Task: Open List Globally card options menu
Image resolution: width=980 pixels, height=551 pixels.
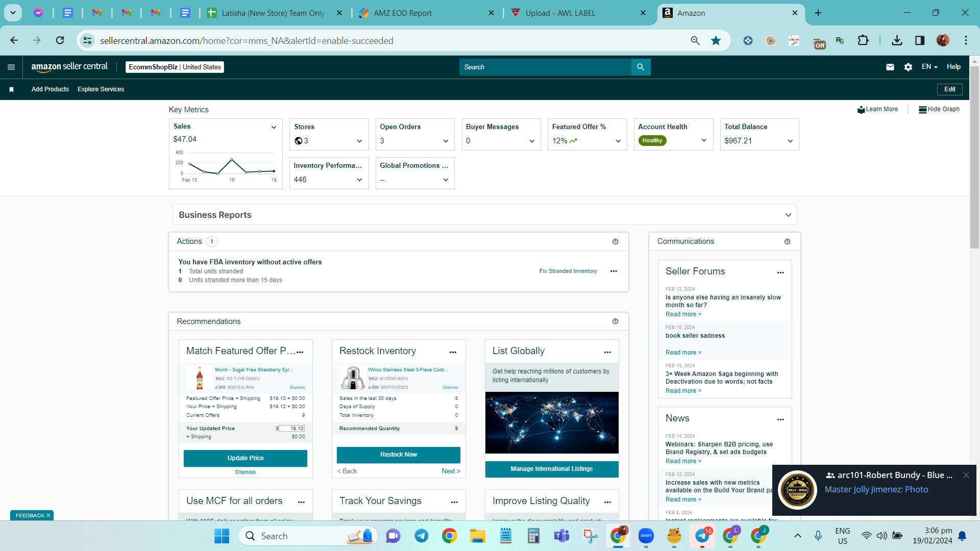Action: [607, 352]
